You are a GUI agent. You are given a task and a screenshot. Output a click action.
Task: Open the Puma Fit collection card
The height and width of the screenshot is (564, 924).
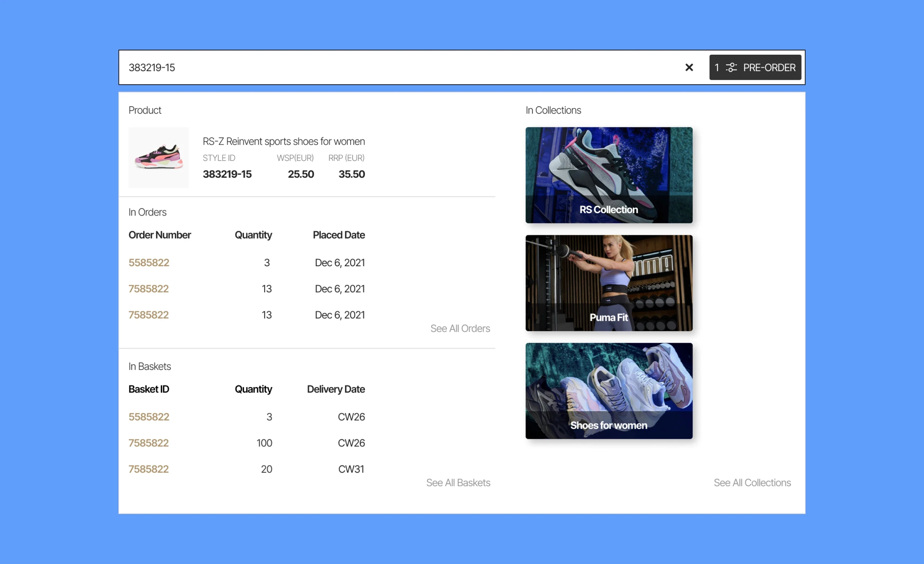[x=609, y=283]
